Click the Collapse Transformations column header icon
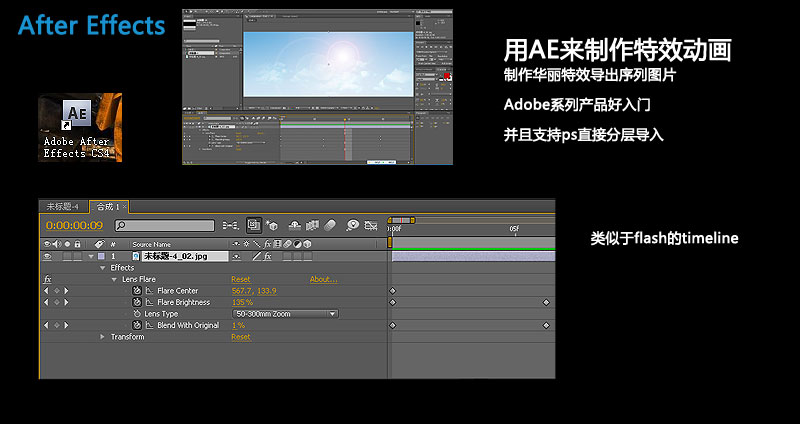This screenshot has width=800, height=424. (x=246, y=244)
